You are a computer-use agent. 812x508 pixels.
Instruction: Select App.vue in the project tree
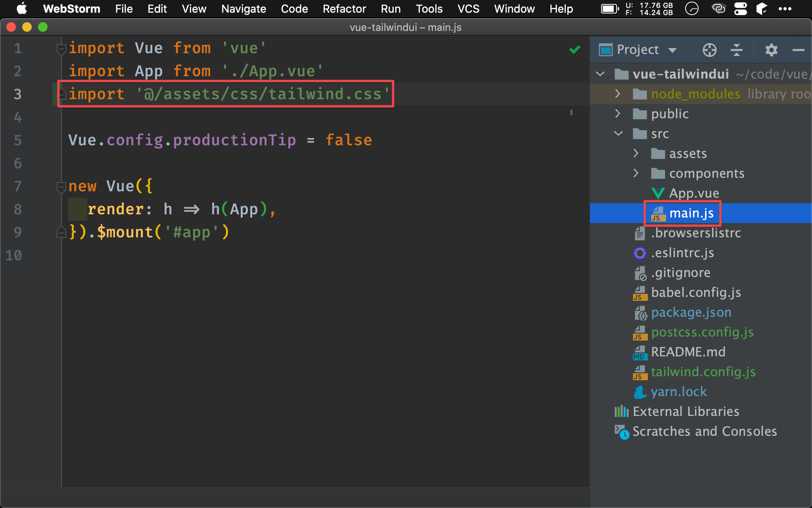(x=694, y=193)
